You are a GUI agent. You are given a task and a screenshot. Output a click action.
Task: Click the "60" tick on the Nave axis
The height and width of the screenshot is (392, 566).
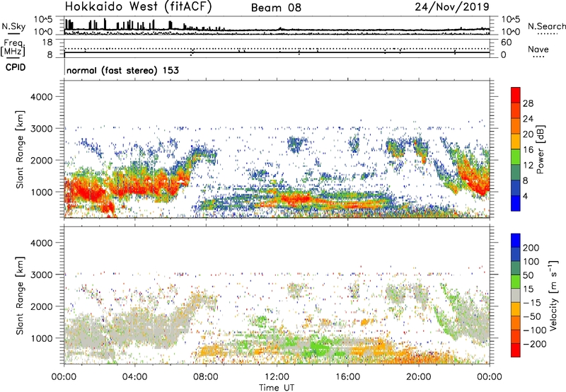506,42
